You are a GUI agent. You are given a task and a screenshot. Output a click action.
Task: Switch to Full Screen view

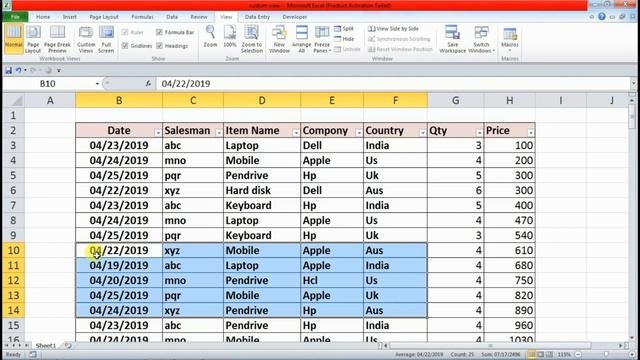pos(106,39)
